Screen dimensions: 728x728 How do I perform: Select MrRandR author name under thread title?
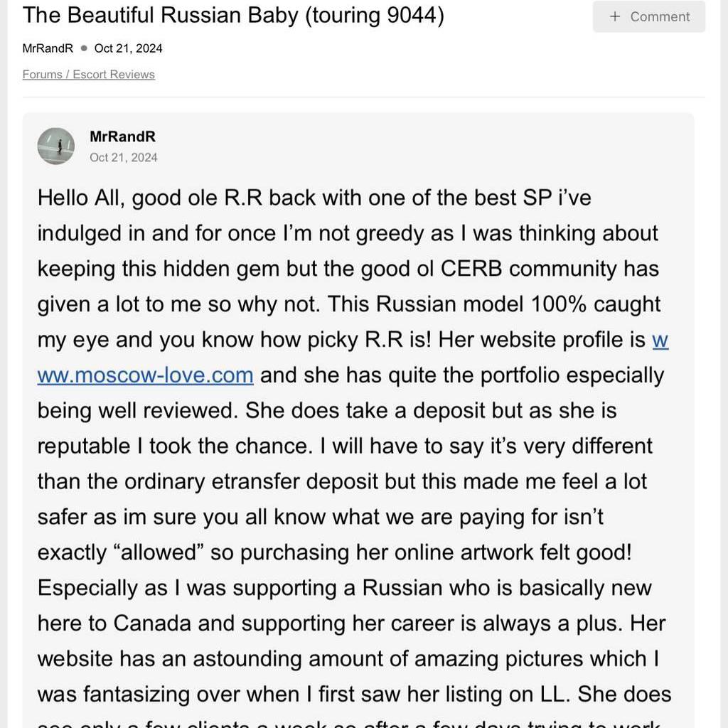tap(48, 48)
